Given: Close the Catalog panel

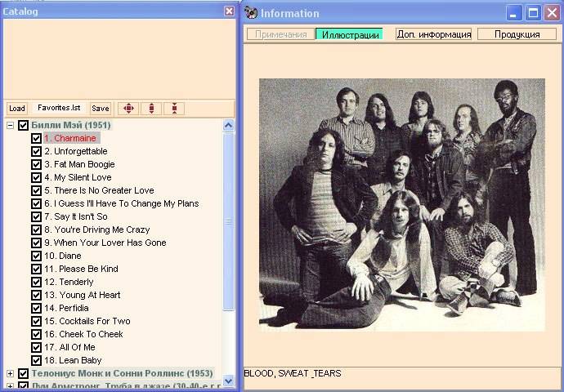Looking at the screenshot, I should click(229, 11).
